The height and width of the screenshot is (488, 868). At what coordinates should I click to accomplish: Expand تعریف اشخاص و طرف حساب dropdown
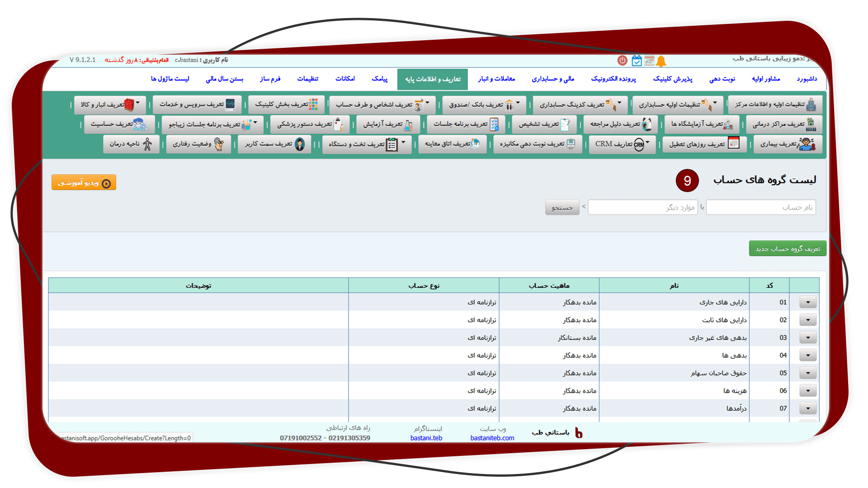tap(382, 105)
